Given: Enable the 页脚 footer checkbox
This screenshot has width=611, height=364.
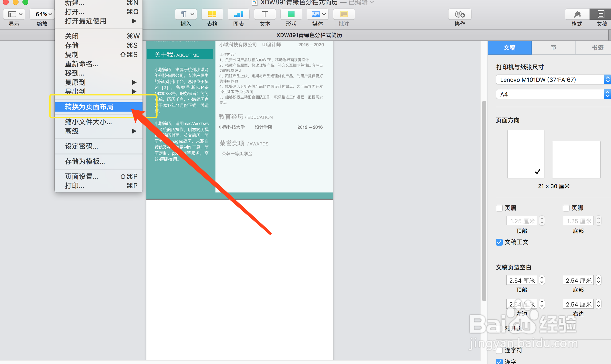Looking at the screenshot, I should tap(566, 208).
